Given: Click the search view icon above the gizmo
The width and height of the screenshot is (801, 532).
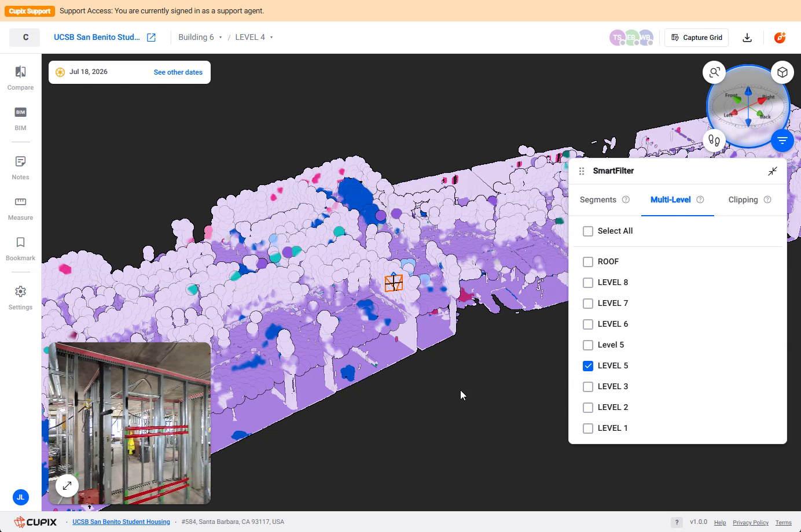Looking at the screenshot, I should point(714,72).
